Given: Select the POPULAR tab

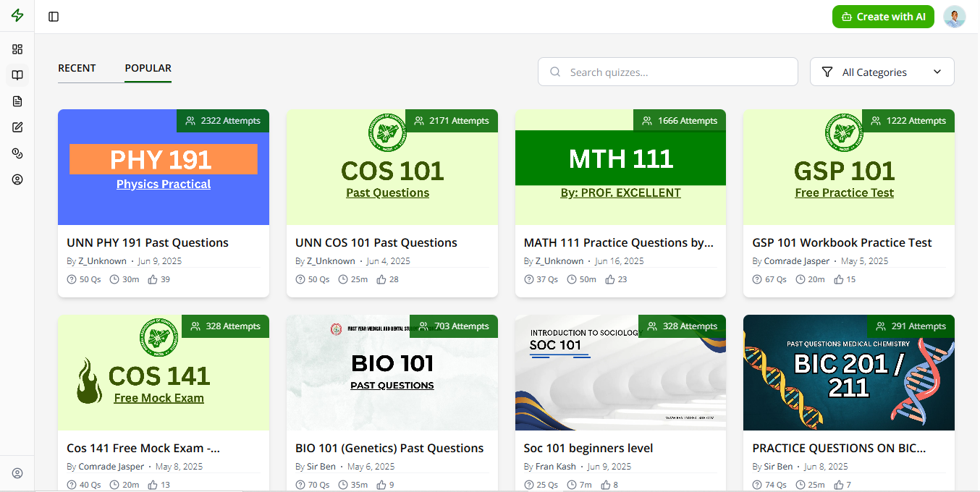Looking at the screenshot, I should pos(148,68).
